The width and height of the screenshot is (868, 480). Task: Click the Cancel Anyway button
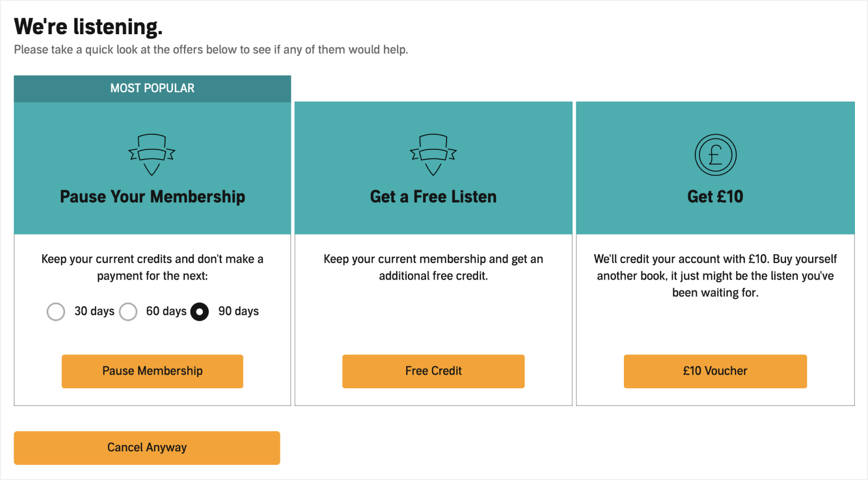[x=147, y=448]
